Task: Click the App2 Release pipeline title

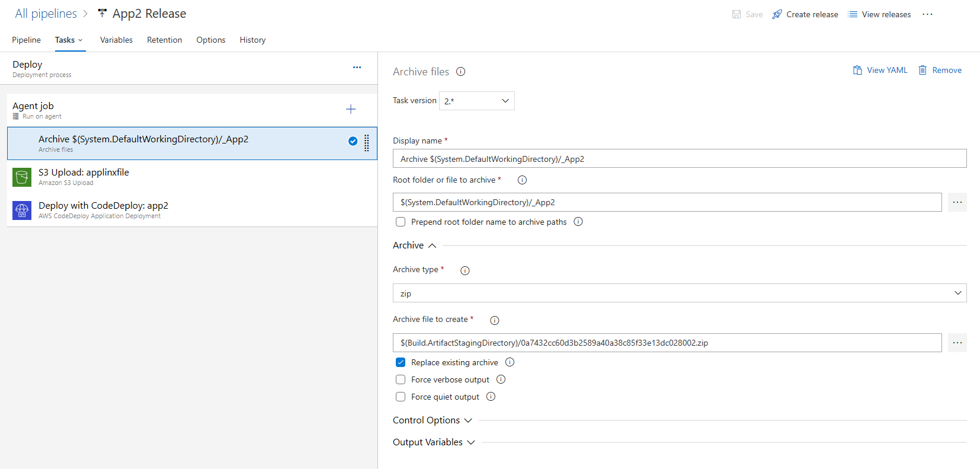Action: point(149,14)
